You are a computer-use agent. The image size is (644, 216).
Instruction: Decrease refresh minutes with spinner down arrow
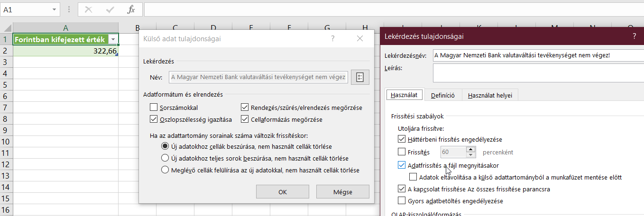(470, 155)
